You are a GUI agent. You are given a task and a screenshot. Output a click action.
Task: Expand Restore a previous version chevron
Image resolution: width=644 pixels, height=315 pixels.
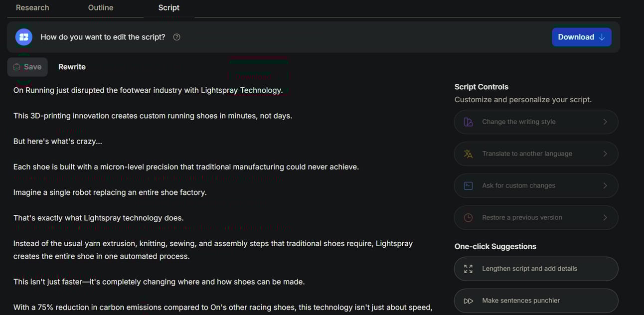click(x=605, y=217)
